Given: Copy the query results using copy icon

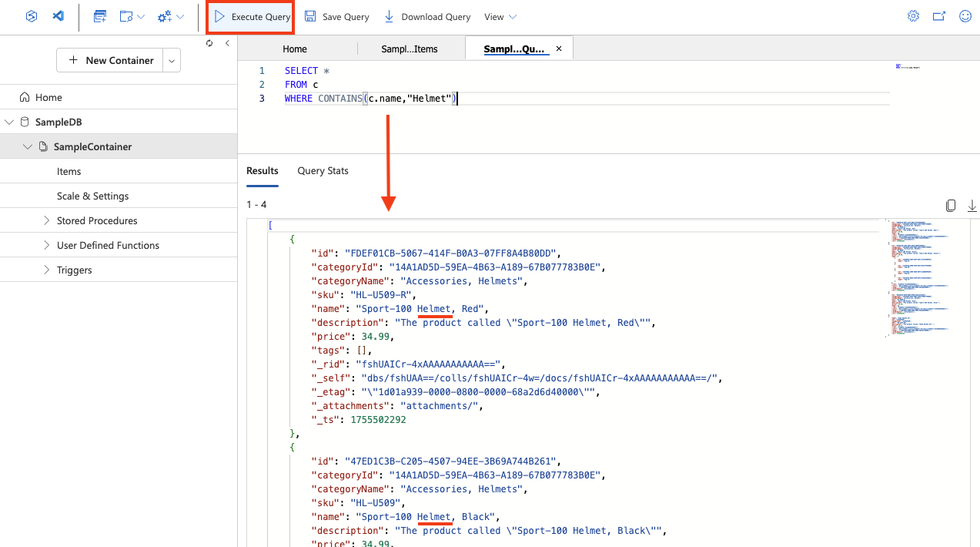Looking at the screenshot, I should (951, 206).
